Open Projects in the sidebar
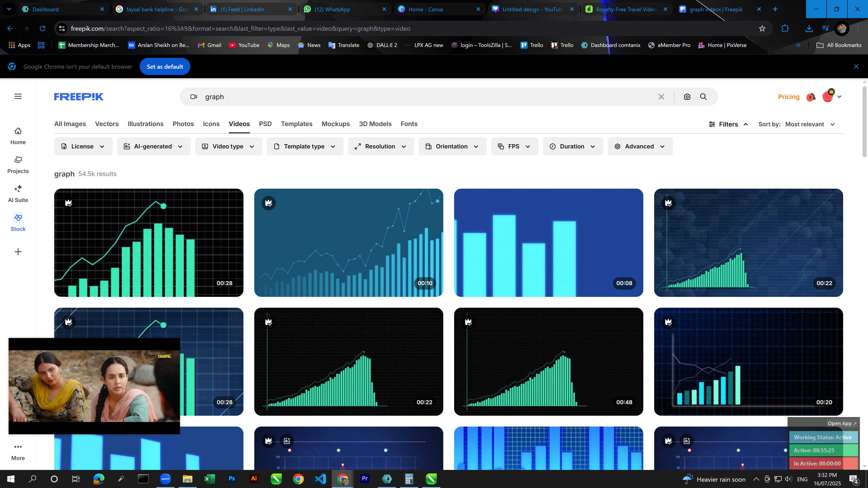This screenshot has height=488, width=868. pos(18,165)
